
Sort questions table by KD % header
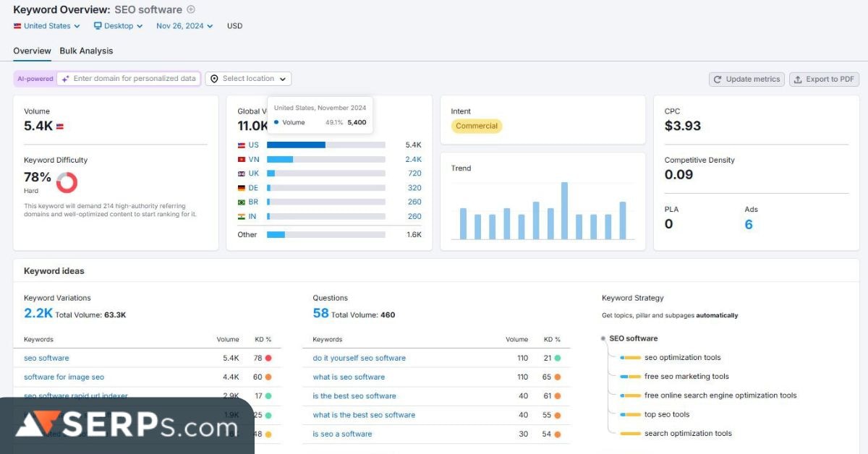[x=552, y=339]
